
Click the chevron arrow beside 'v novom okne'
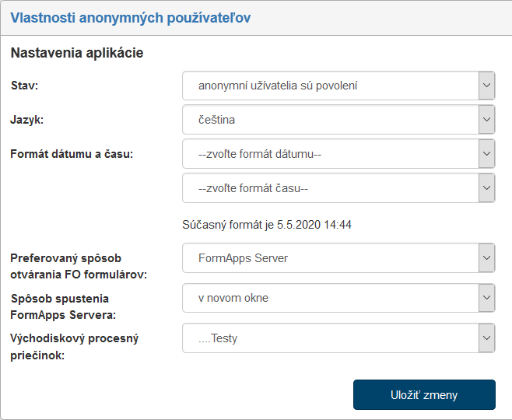tap(487, 297)
